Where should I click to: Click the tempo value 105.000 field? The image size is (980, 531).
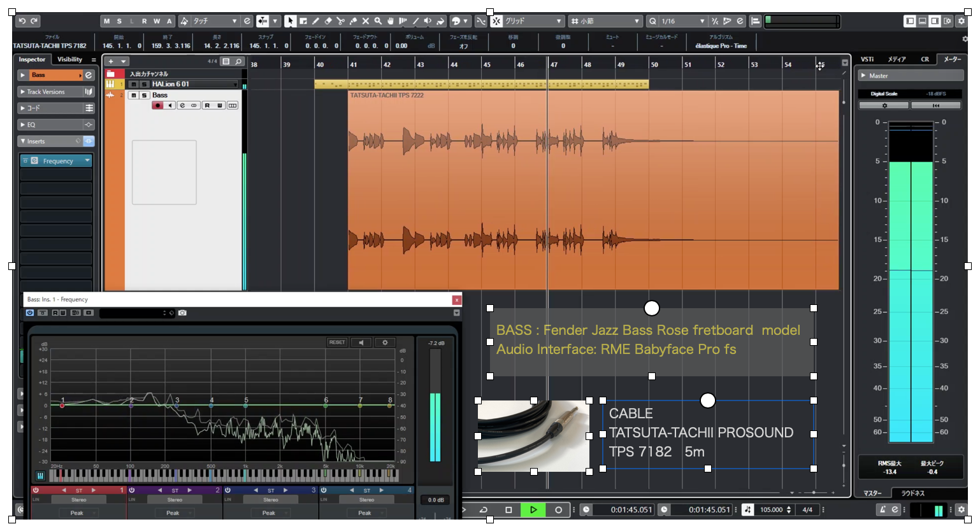pyautogui.click(x=771, y=509)
